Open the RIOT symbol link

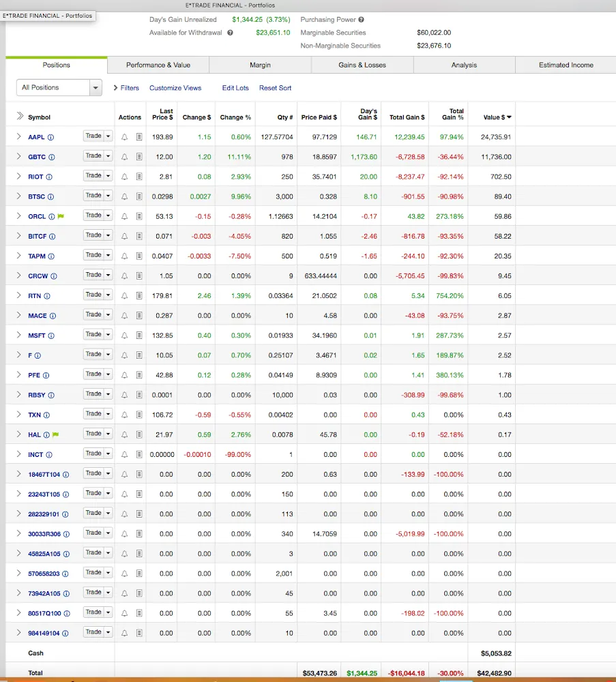35,177
